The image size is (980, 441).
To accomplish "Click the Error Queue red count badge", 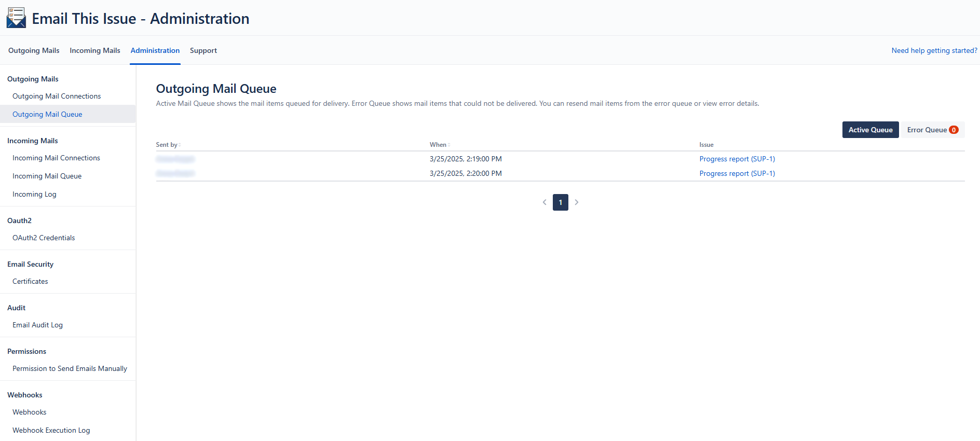I will 954,130.
